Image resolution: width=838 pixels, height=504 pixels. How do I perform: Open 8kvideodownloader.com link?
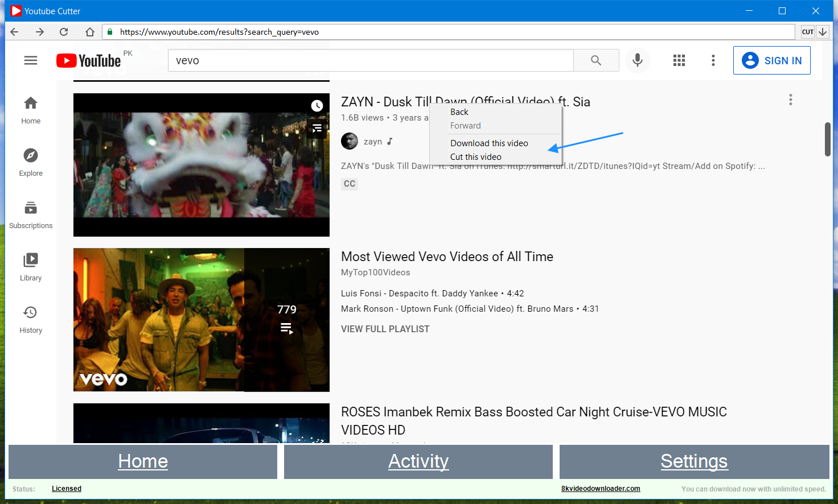pyautogui.click(x=601, y=489)
